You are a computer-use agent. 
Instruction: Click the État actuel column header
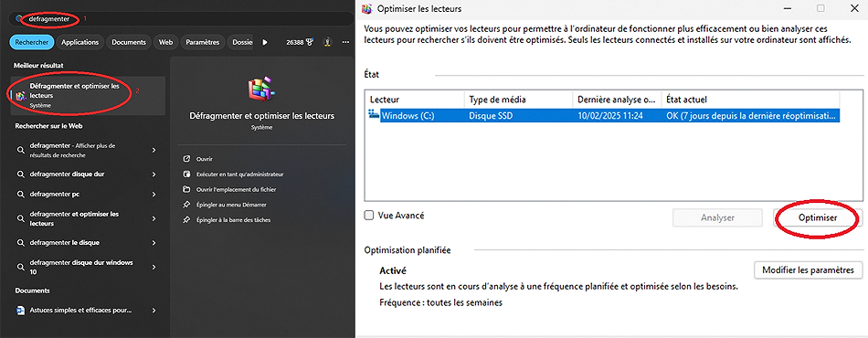coord(751,100)
